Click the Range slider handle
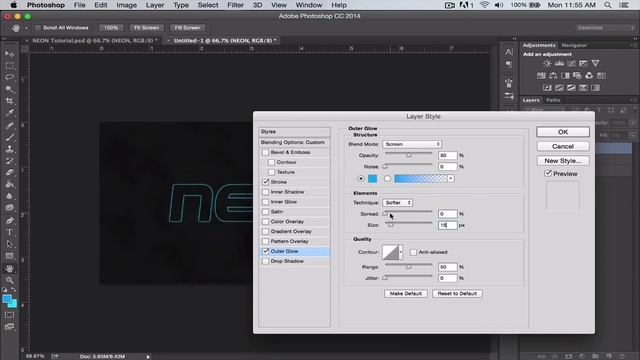The image size is (640, 360). (409, 267)
